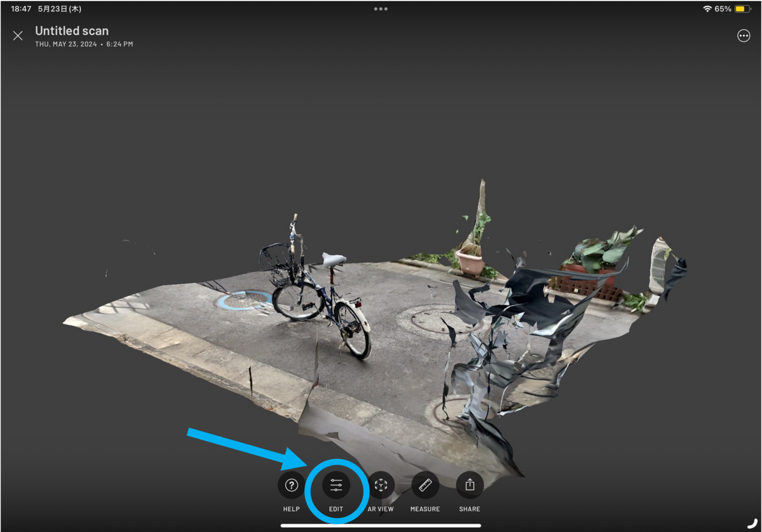Open the circled ellipsis options menu
Screen dimensions: 762x532
click(x=744, y=35)
